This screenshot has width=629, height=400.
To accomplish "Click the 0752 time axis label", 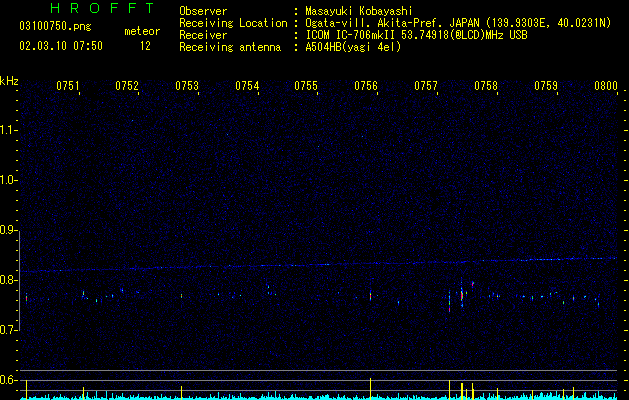I will 127,86.
